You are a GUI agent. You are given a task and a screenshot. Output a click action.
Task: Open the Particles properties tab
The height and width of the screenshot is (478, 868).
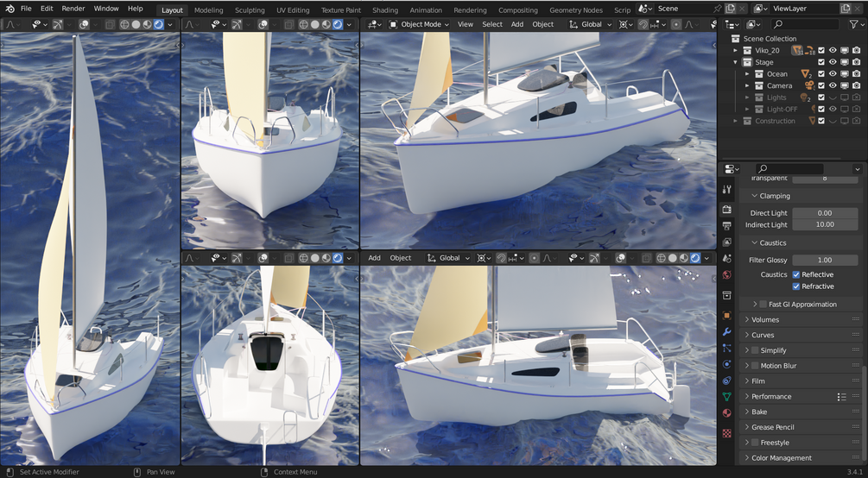point(727,348)
